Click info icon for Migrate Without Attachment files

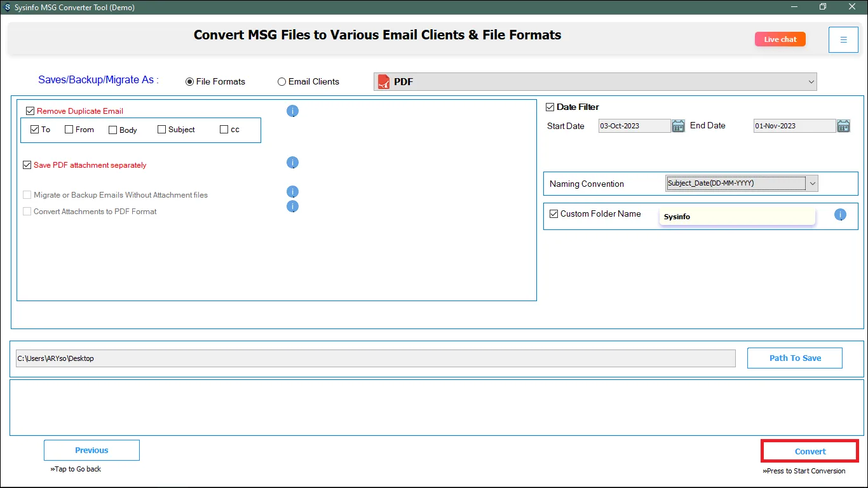coord(292,192)
